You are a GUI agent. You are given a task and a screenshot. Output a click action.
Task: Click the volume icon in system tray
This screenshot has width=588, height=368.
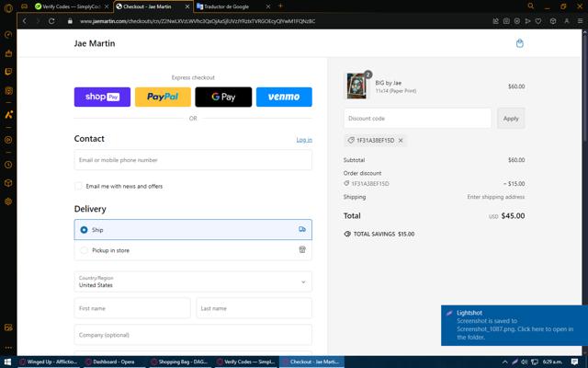click(525, 362)
